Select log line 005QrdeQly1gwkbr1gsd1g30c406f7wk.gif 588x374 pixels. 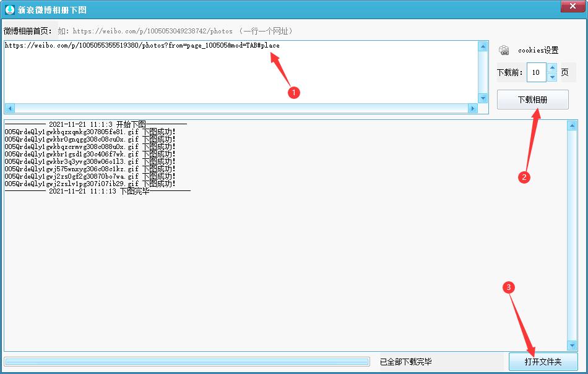coord(90,155)
